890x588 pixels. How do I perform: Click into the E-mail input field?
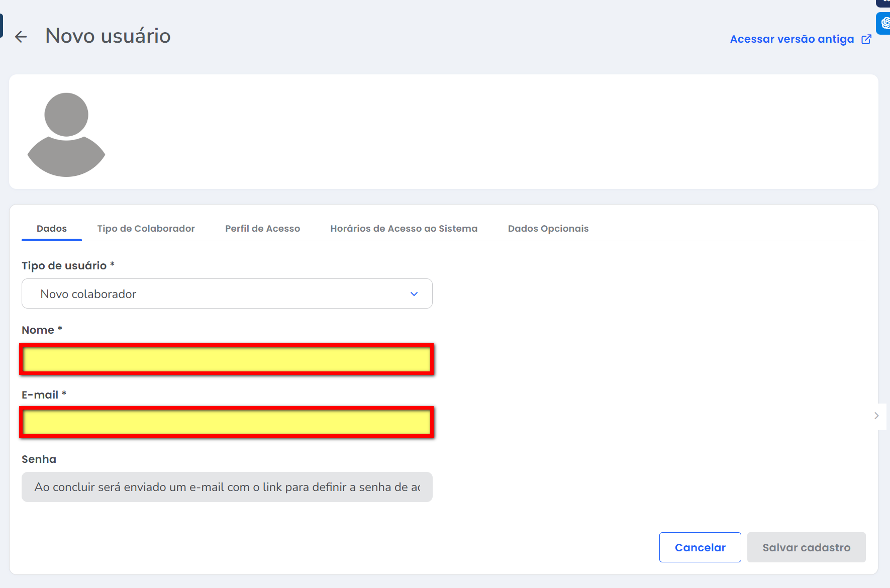(x=227, y=422)
